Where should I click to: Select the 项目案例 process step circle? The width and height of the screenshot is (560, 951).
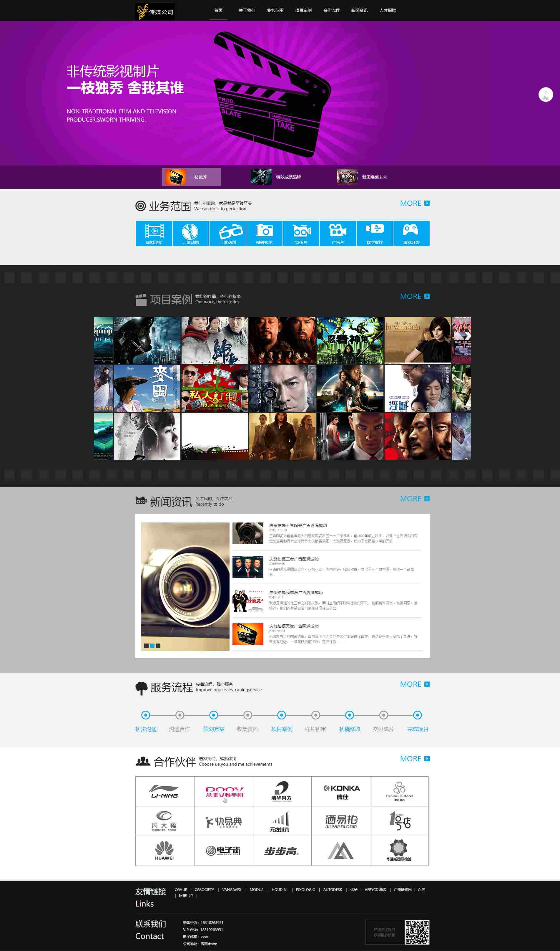point(282,715)
